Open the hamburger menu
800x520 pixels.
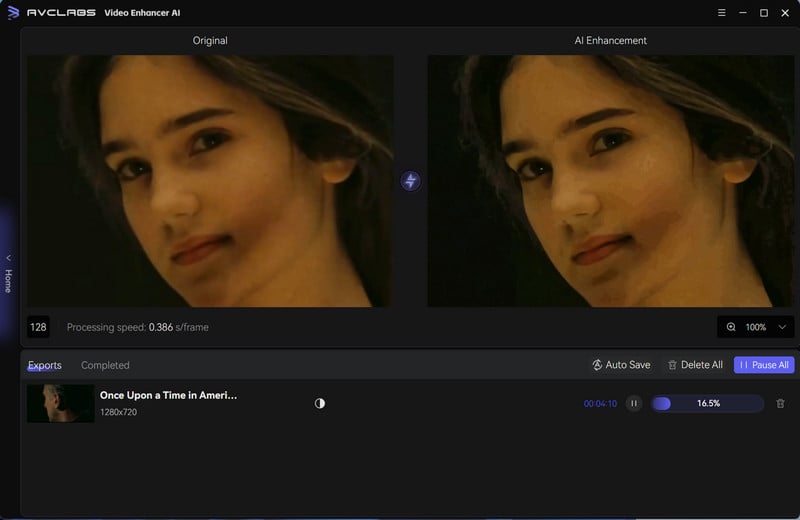click(x=721, y=12)
